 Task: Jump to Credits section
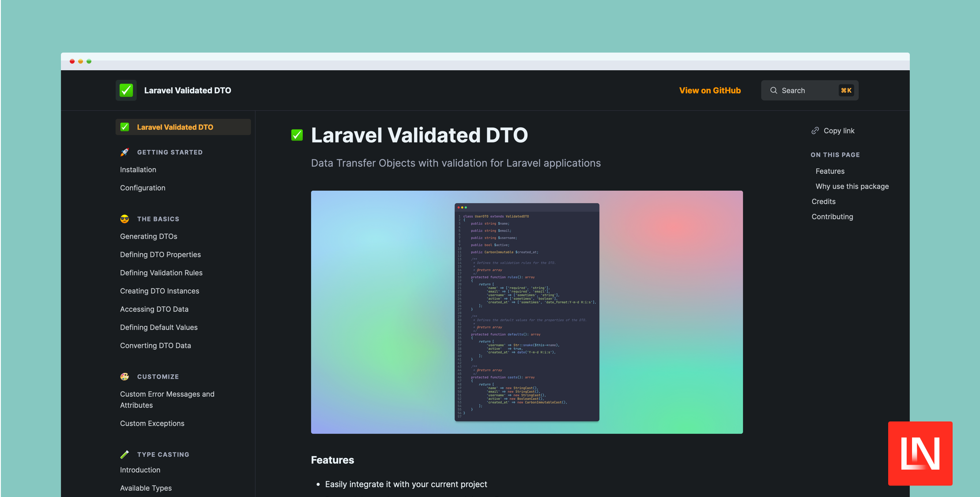click(823, 201)
